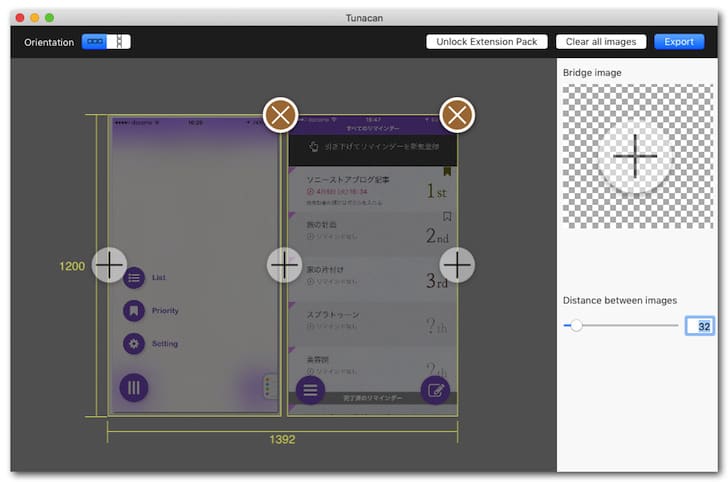This screenshot has height=482, width=728.
Task: Click the List icon in left screenshot
Action: [134, 278]
